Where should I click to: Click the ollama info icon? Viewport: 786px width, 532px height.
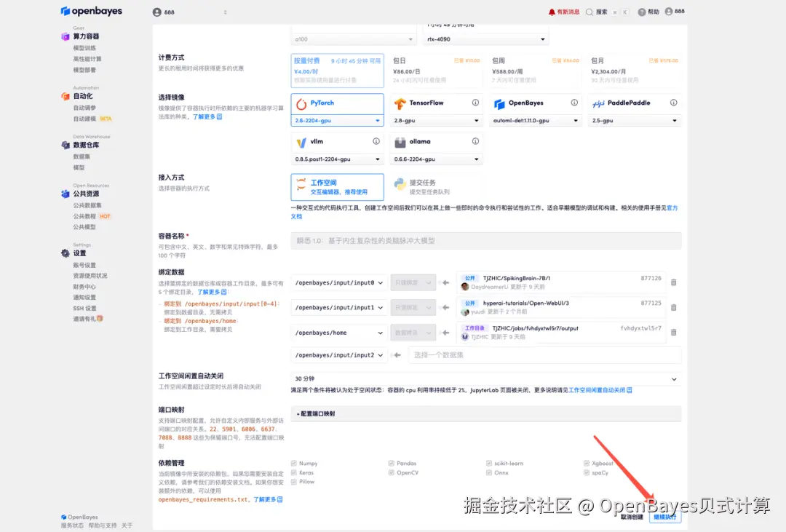point(475,141)
